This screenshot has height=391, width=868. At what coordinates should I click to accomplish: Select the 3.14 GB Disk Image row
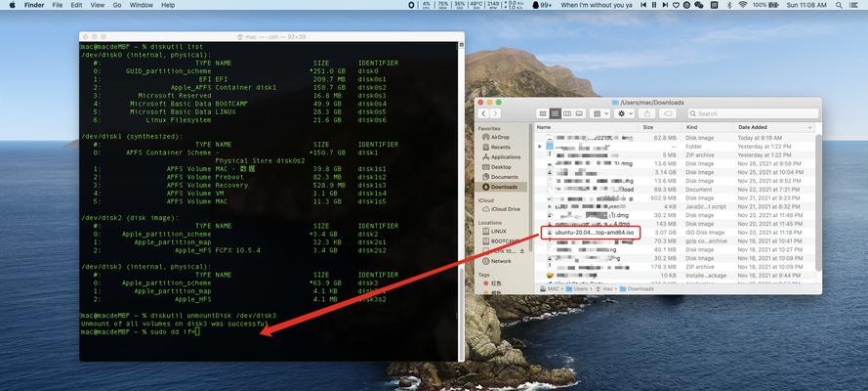[x=676, y=172]
